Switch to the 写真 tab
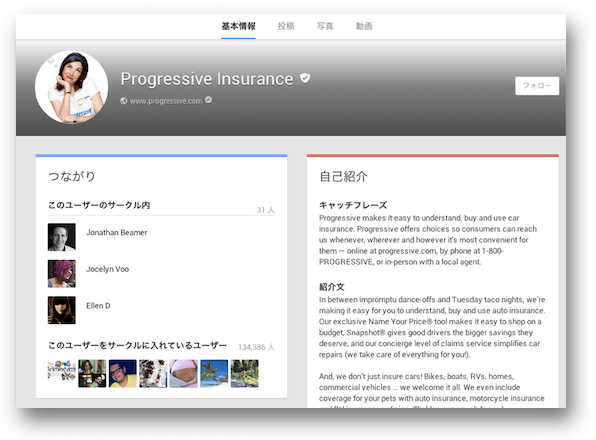Screen dimensions: 596x440 (x=325, y=26)
